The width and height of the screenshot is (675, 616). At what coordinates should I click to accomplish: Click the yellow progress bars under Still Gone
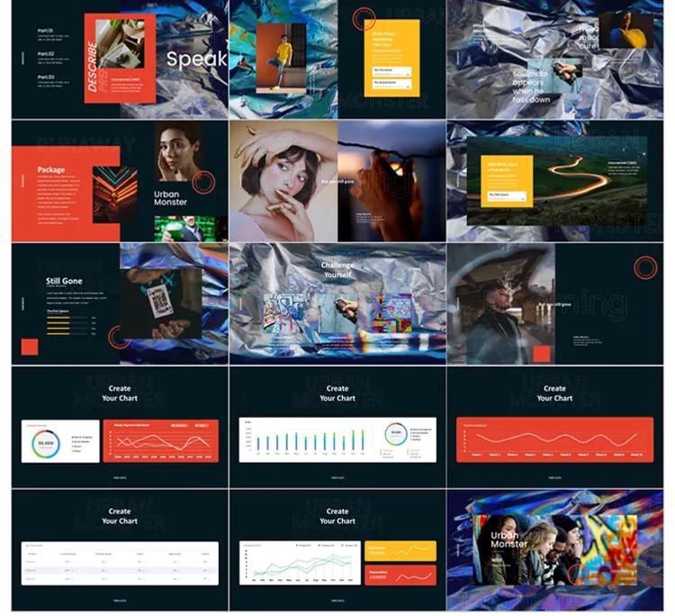tap(67, 326)
